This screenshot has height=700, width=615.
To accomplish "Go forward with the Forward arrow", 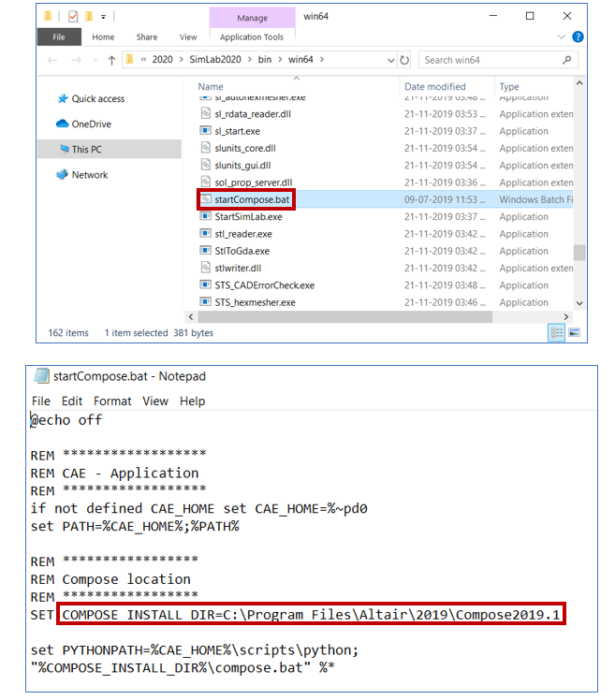I will tap(77, 60).
